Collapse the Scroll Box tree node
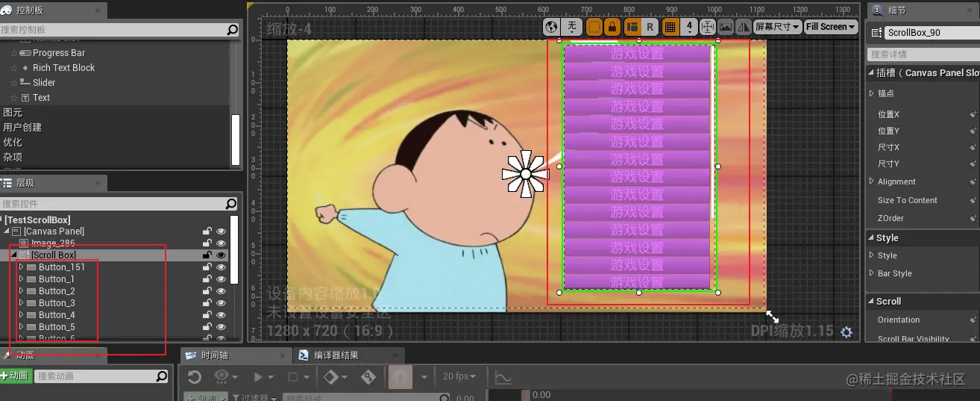 (13, 255)
